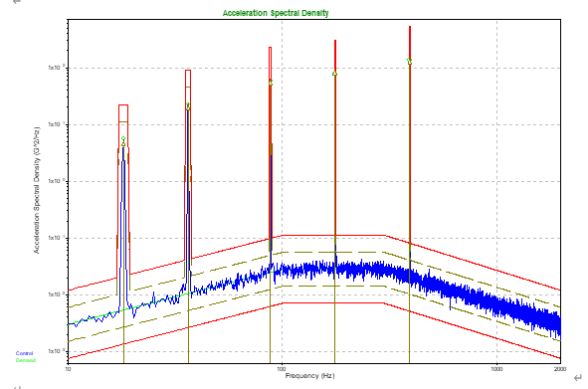Click the 2000 tick label at axis end
Viewport: 588px width, 389px height.
click(560, 369)
